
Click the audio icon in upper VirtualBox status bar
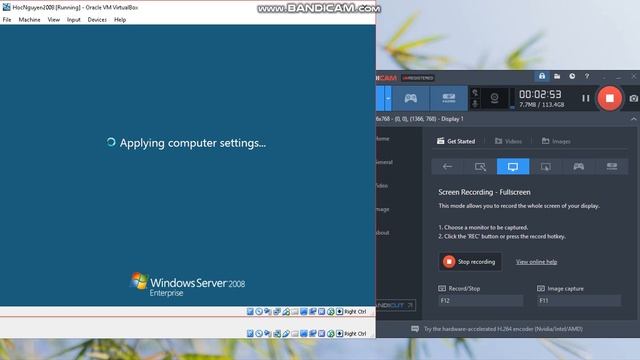268,311
